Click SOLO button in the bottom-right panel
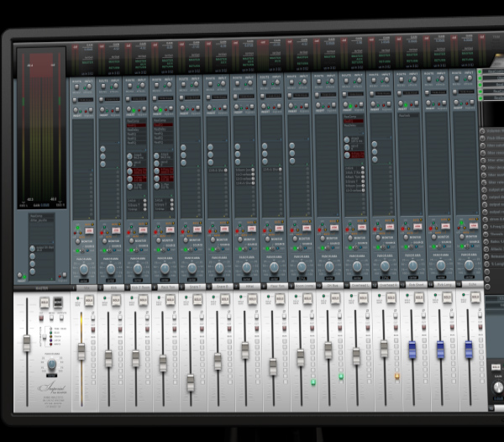The height and width of the screenshot is (442, 504). 496,366
